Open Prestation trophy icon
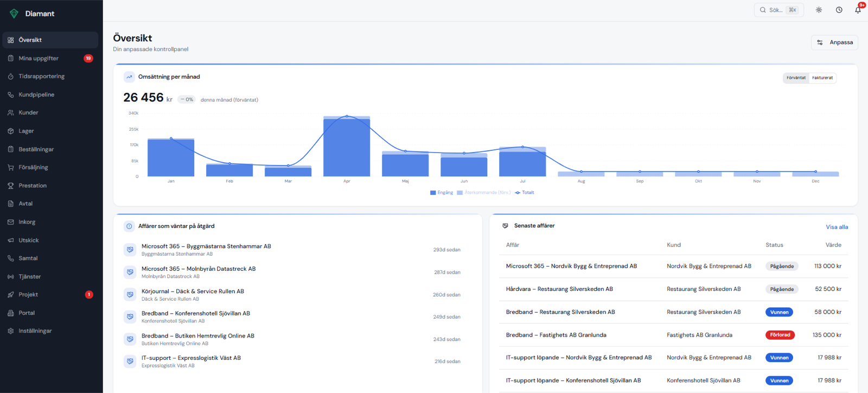The width and height of the screenshot is (868, 393). (10, 186)
